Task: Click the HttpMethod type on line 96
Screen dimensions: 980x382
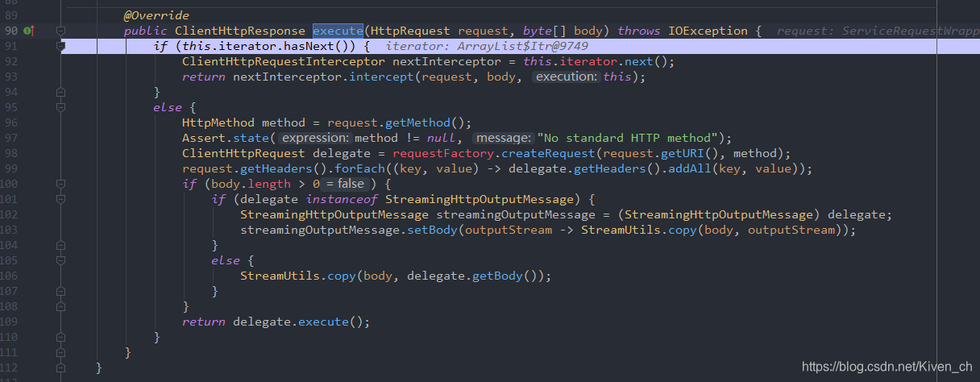Action: click(218, 122)
